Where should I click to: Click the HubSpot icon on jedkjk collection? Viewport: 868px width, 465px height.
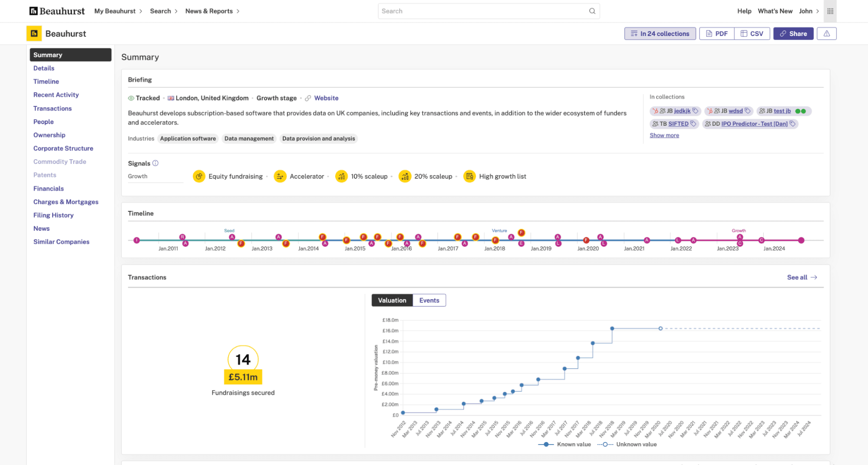[655, 111]
